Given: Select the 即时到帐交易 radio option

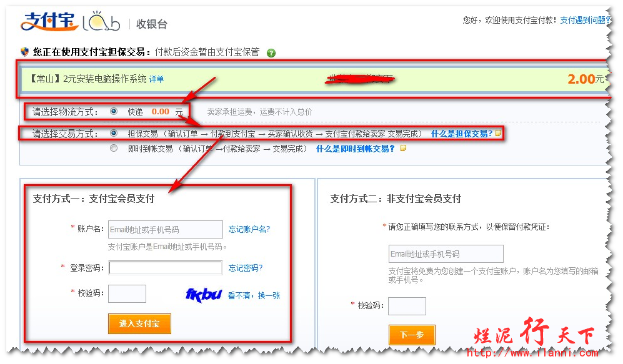Looking at the screenshot, I should (114, 148).
